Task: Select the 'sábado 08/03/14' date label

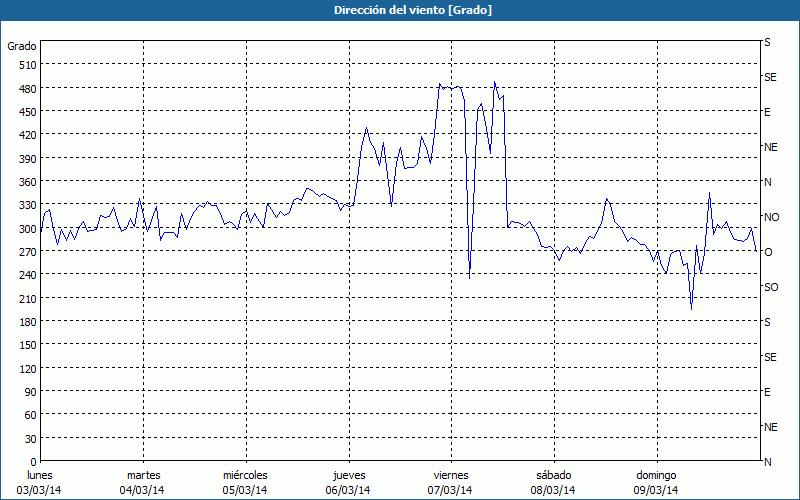Action: 553,482
